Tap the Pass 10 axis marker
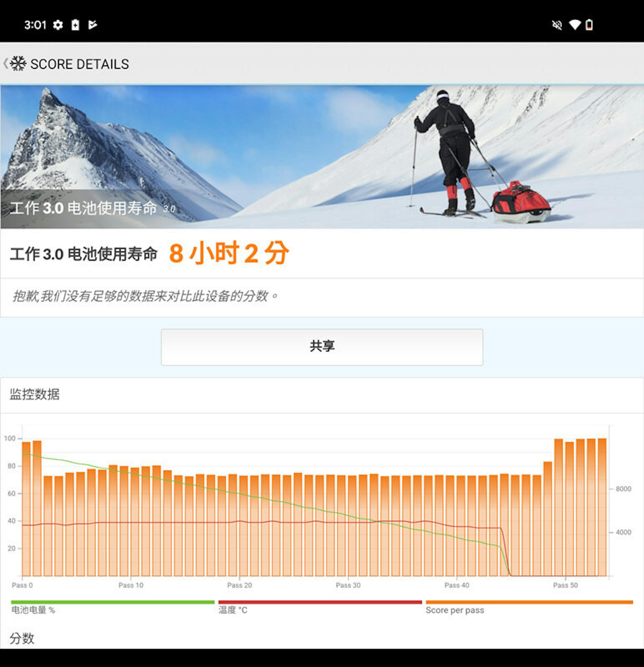 (x=131, y=585)
